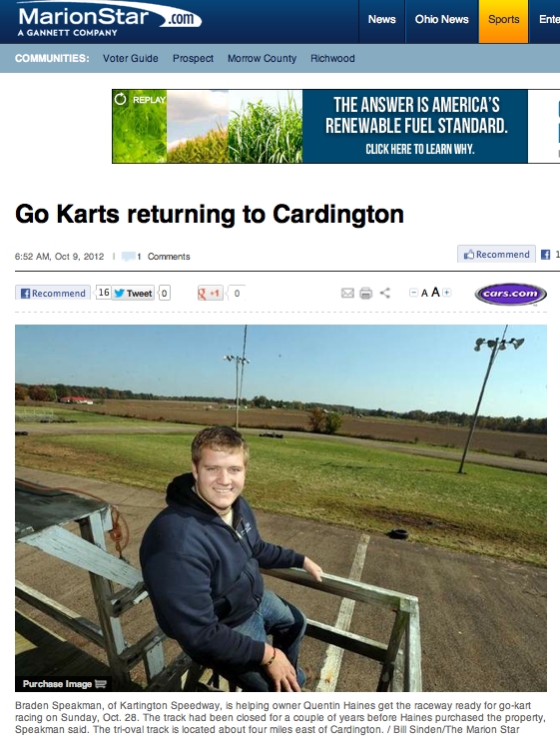Click the Google +1 button
Image resolution: width=560 pixels, height=747 pixels.
point(210,293)
